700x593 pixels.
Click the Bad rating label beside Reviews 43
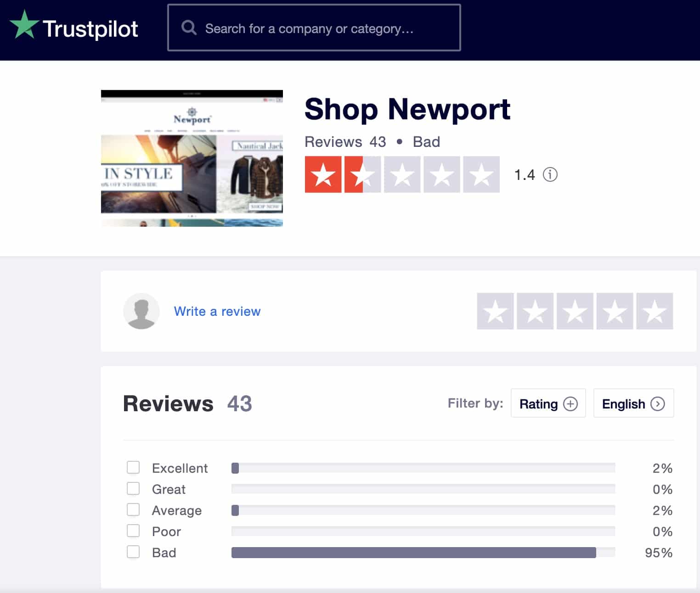(x=426, y=142)
